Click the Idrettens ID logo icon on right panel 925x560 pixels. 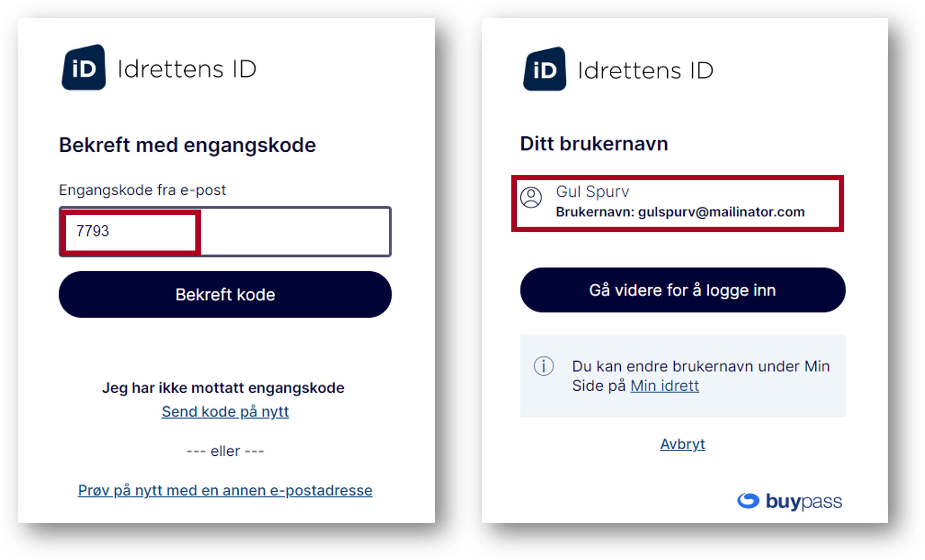[x=545, y=69]
